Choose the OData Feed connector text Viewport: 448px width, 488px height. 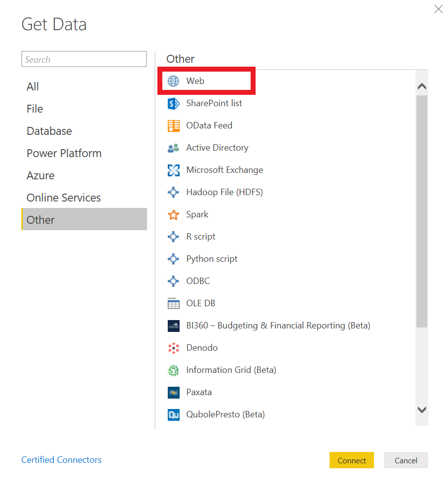click(209, 125)
